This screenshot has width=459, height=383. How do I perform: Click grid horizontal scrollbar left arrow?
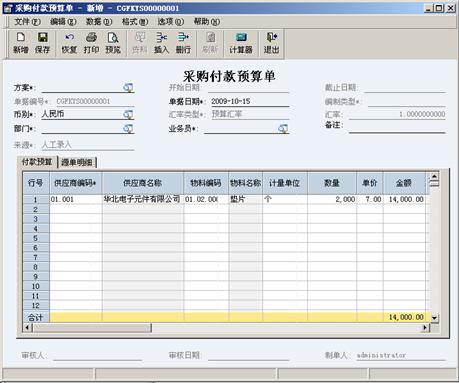28,328
